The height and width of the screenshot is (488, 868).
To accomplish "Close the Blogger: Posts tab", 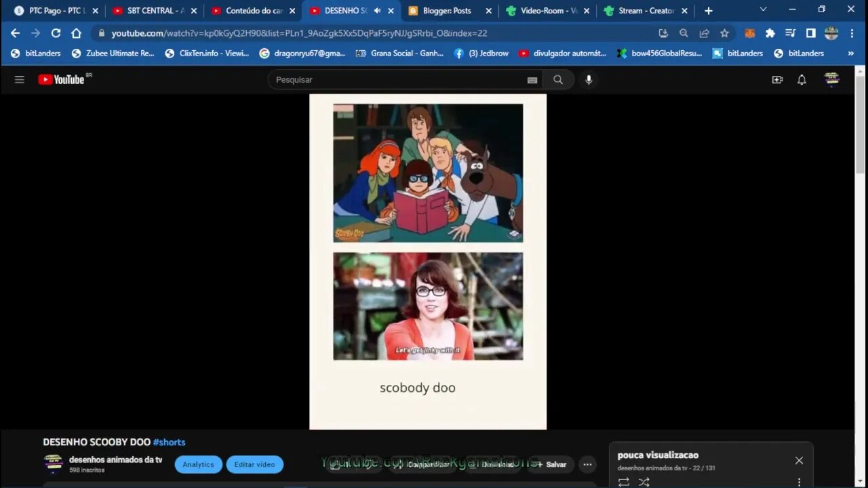I will click(488, 11).
